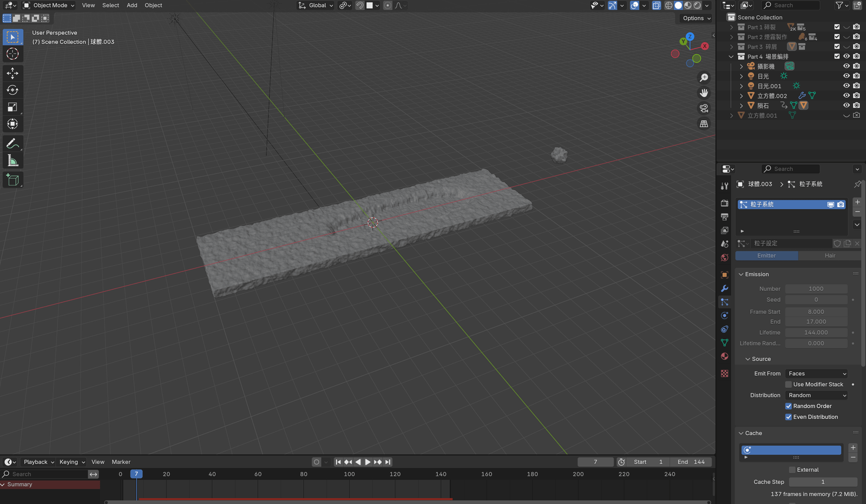
Task: Select the Measure tool
Action: click(12, 161)
